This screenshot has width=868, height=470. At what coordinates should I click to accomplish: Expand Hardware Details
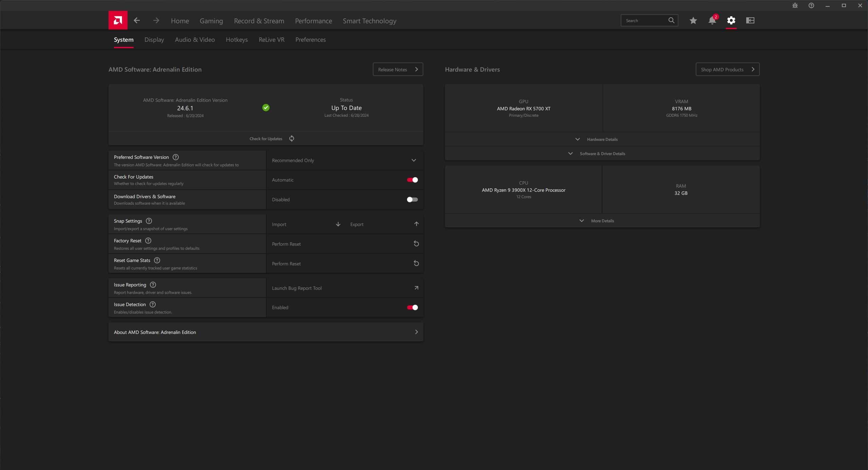[x=602, y=139]
